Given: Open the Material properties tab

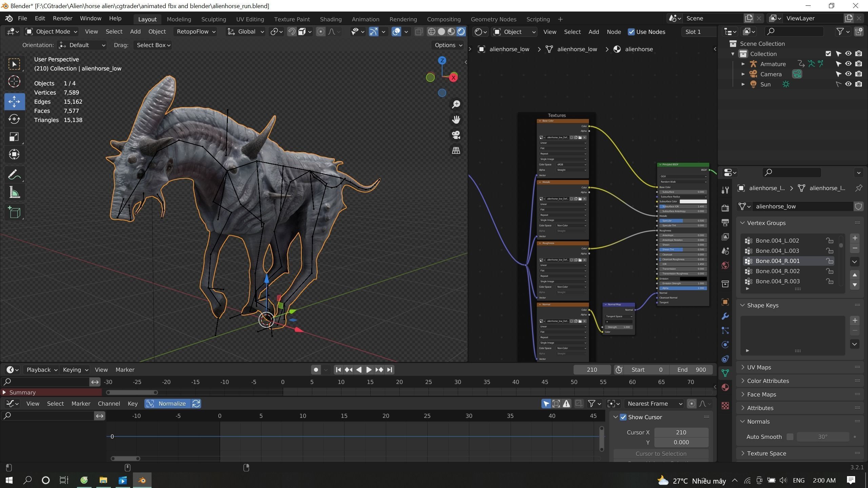Looking at the screenshot, I should tap(725, 387).
